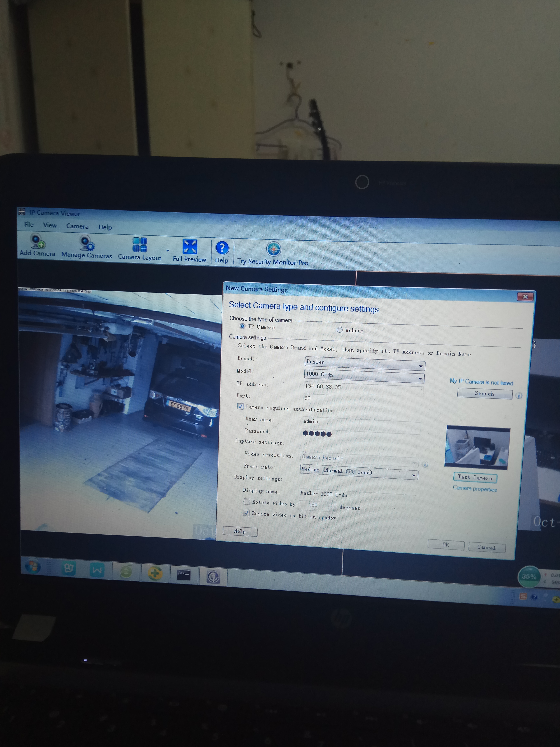Click the Display name field
Image resolution: width=560 pixels, height=747 pixels.
coord(358,494)
